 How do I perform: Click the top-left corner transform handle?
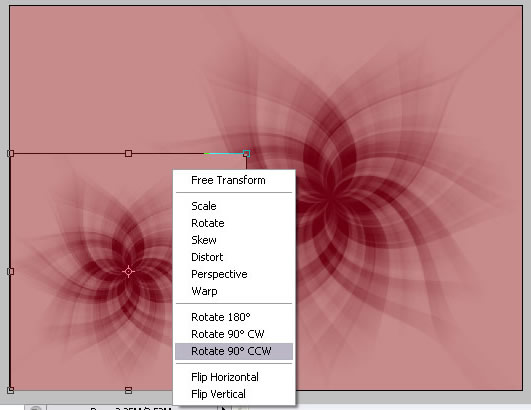(x=10, y=153)
